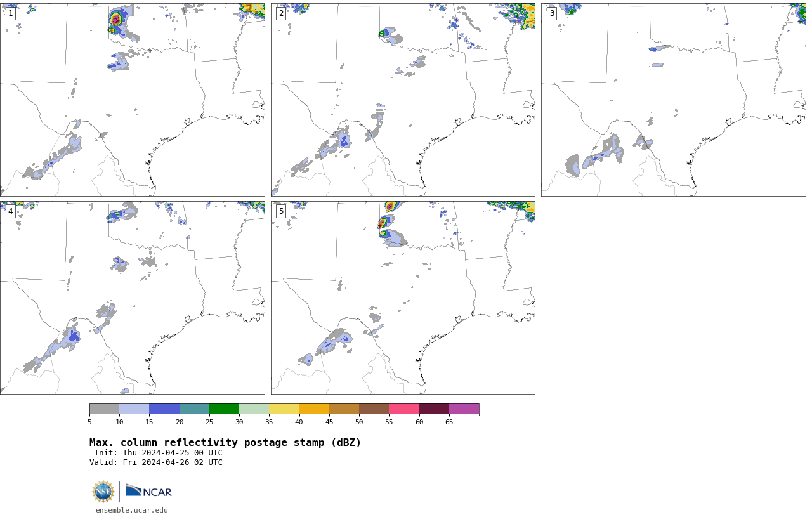Open ensemble member 1 postage stamp map
The height and width of the screenshot is (517, 812).
132,100
